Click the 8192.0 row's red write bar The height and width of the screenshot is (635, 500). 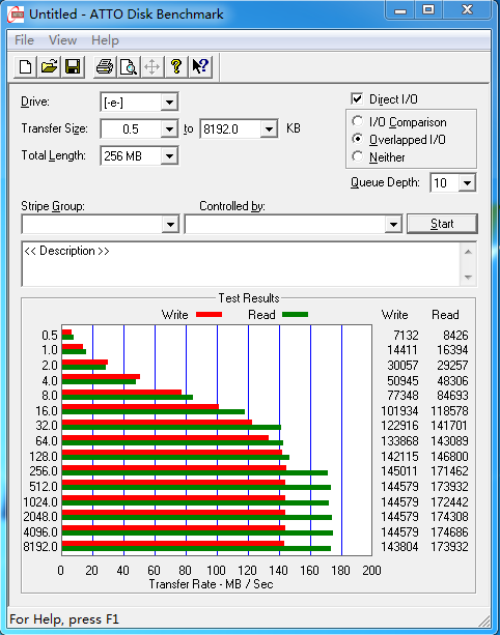[x=173, y=543]
